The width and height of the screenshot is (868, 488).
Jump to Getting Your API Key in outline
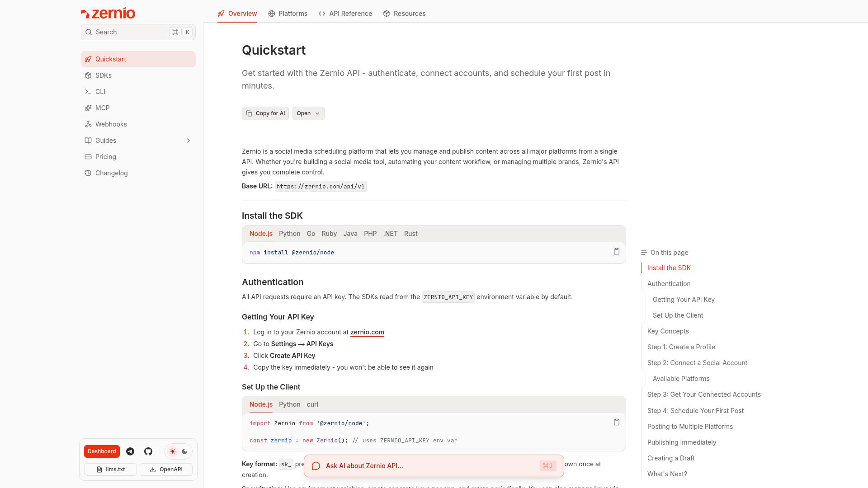[684, 300]
